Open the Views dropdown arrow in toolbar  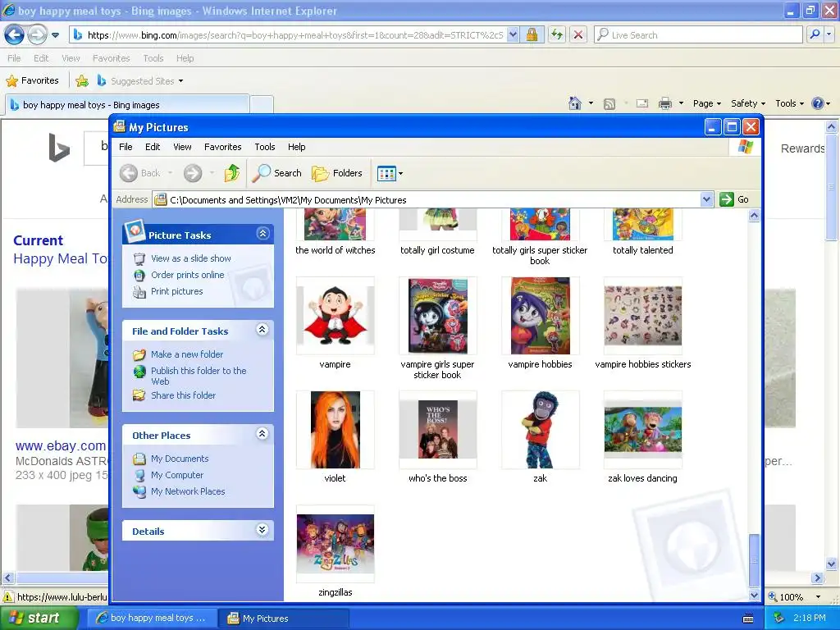pyautogui.click(x=400, y=174)
